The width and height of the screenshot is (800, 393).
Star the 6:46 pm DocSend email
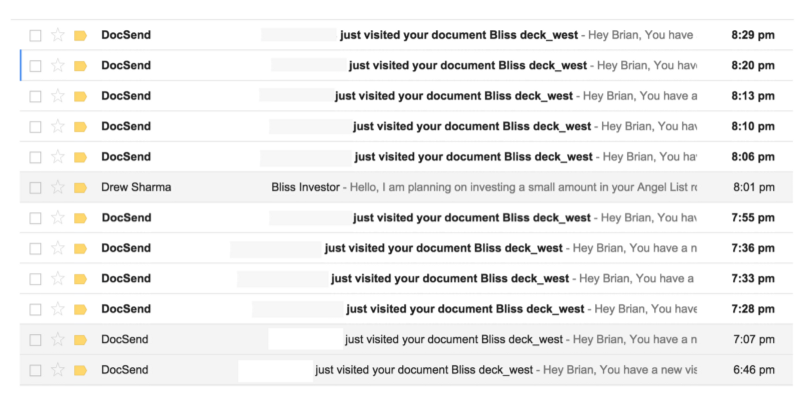(x=58, y=370)
